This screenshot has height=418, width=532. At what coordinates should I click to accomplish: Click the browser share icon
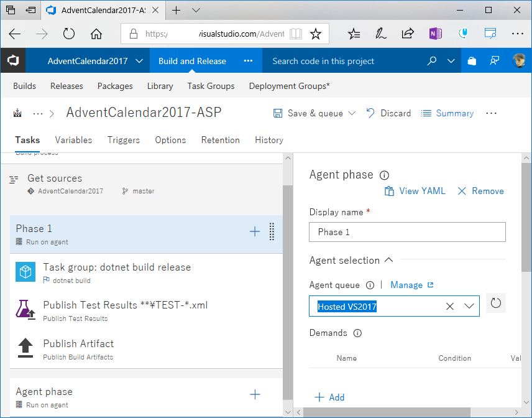pos(408,33)
